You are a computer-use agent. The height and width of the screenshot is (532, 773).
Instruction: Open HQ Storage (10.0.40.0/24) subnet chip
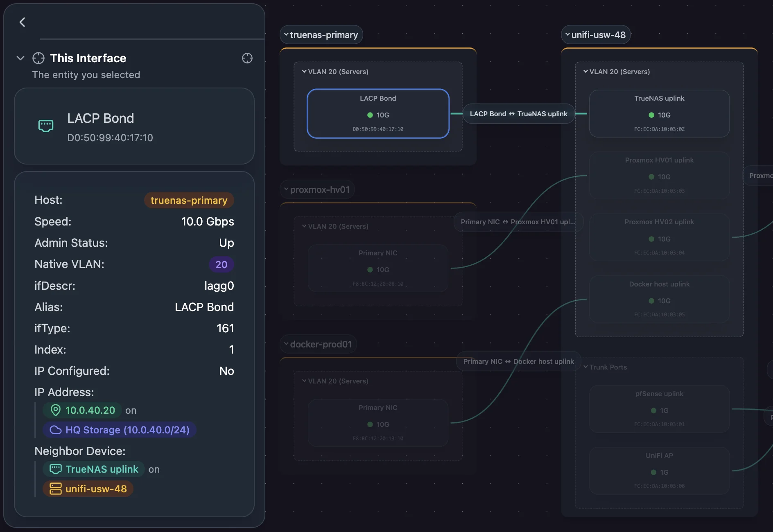click(x=120, y=430)
